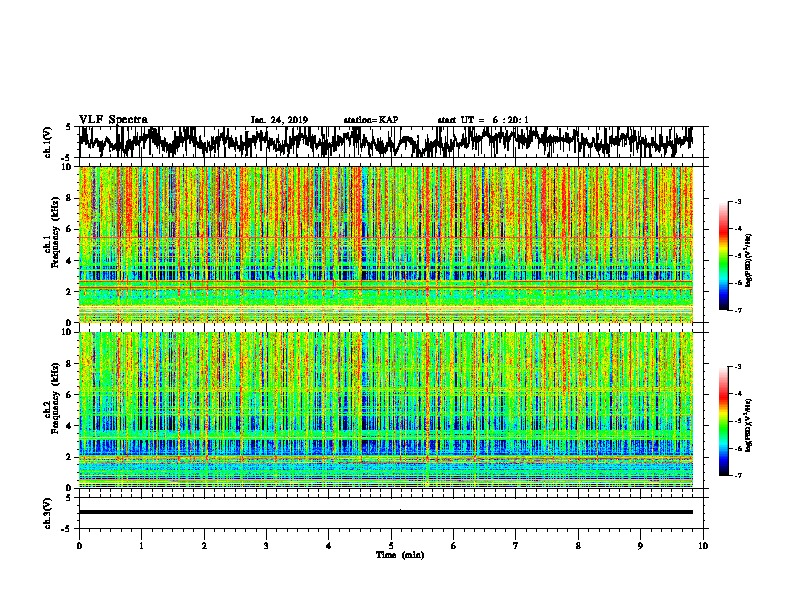Screen dimensions: 792x612
Task: Click the ch.2 spectrogram plot area
Action: point(385,410)
